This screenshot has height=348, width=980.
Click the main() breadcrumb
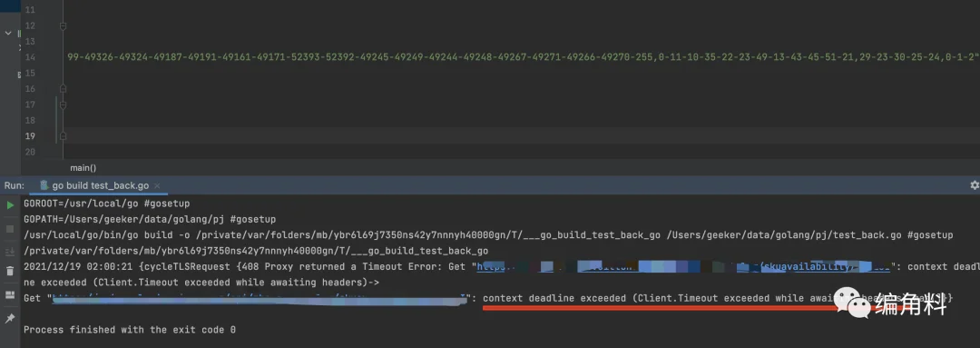click(83, 168)
